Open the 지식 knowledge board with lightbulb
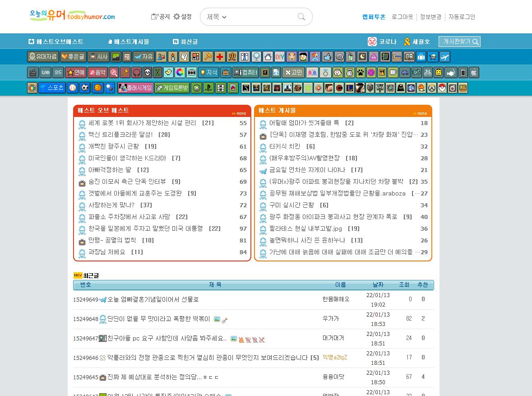The width and height of the screenshot is (532, 396). click(209, 72)
